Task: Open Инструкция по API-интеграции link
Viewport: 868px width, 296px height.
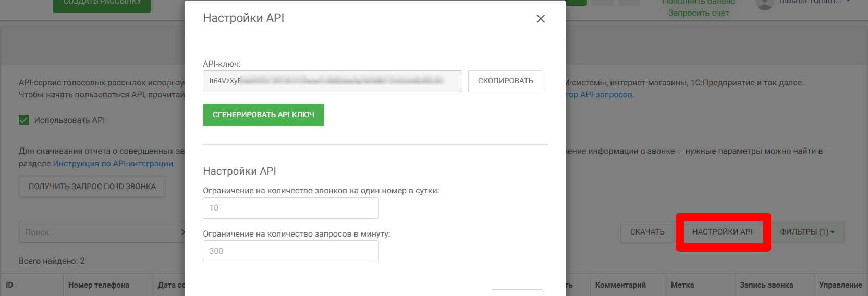Action: (x=113, y=164)
